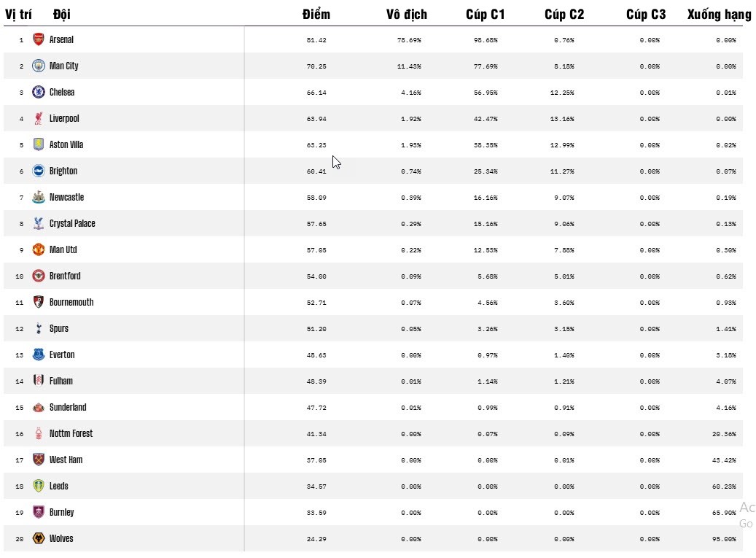Click the Cúp C1 column header

[486, 15]
